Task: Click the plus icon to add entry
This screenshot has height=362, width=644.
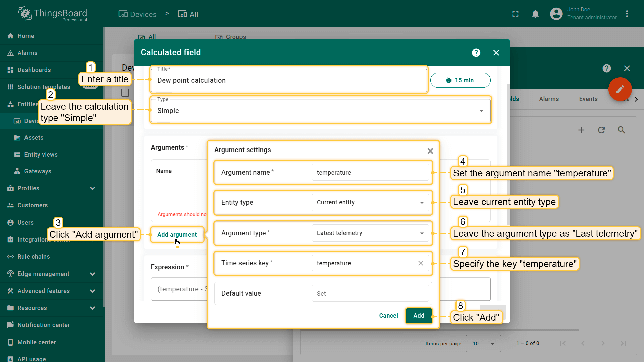Action: click(x=581, y=130)
